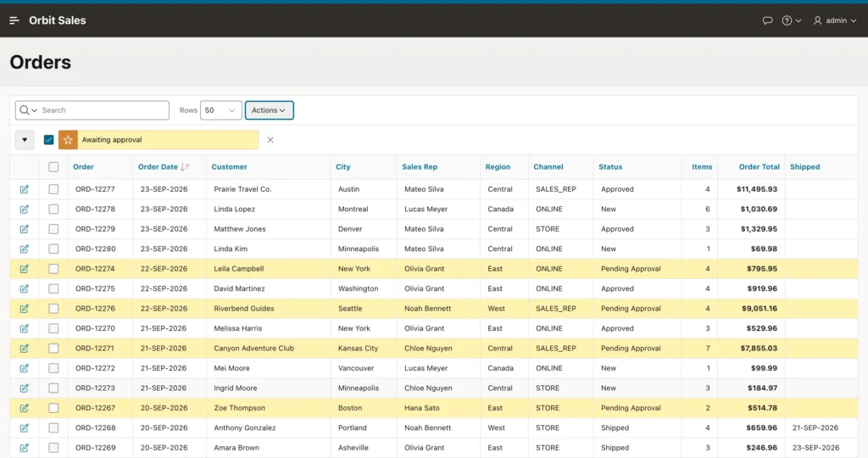The height and width of the screenshot is (458, 868).
Task: Click the Awaiting approval star icon
Action: 68,140
